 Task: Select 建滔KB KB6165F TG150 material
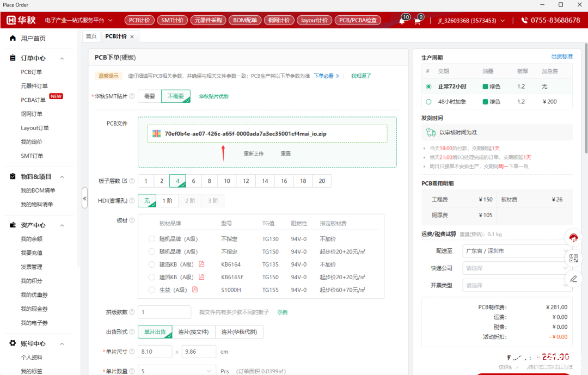[151, 277]
